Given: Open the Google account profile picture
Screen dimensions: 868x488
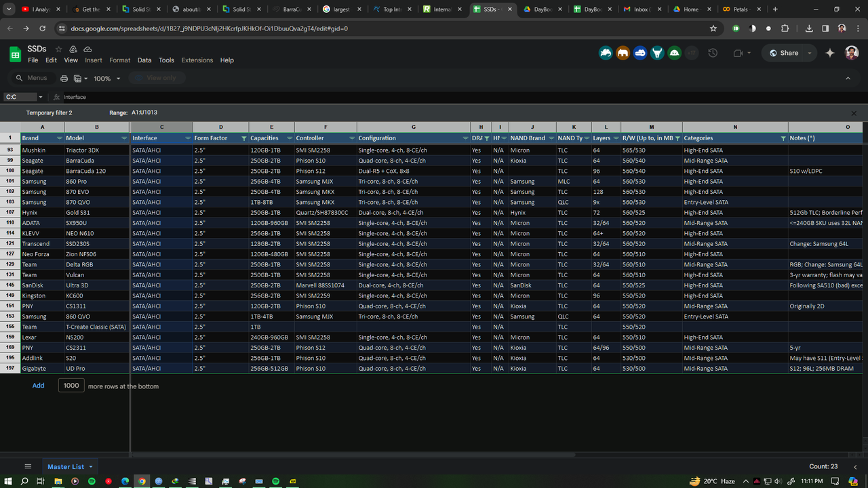Looking at the screenshot, I should point(852,53).
